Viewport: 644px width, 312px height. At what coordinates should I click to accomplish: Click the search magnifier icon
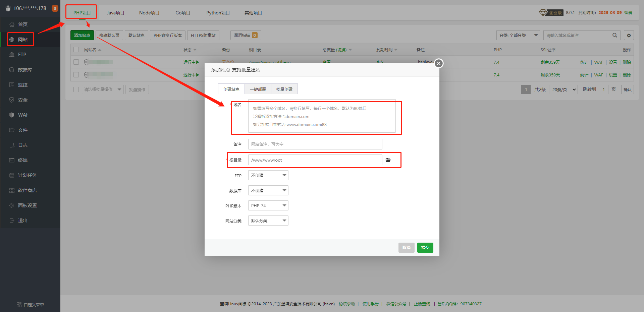pyautogui.click(x=615, y=35)
